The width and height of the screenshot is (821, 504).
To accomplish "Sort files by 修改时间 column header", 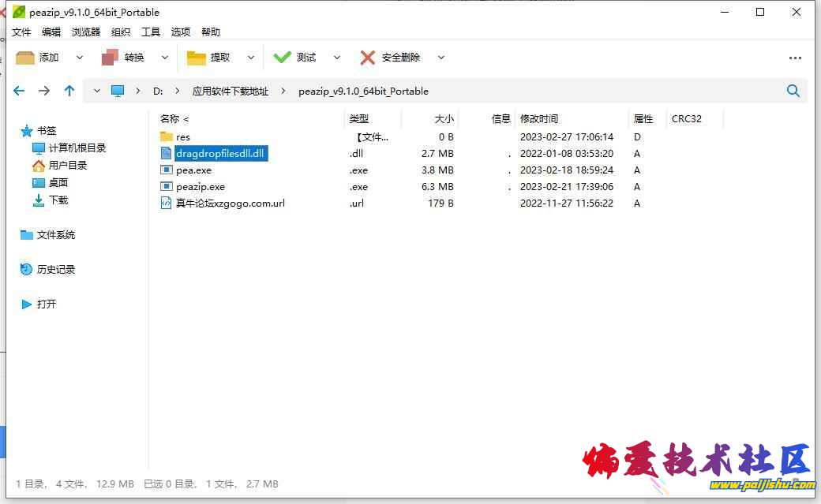I will (x=539, y=119).
